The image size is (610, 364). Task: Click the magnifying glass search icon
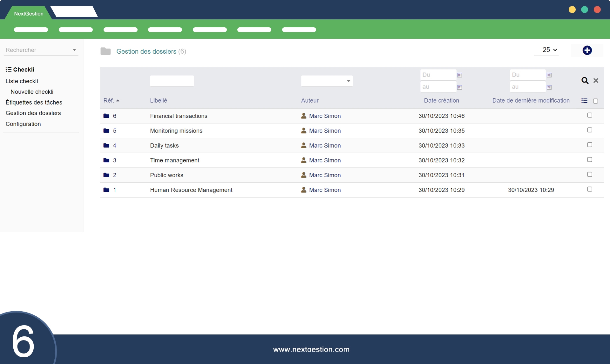pos(585,81)
